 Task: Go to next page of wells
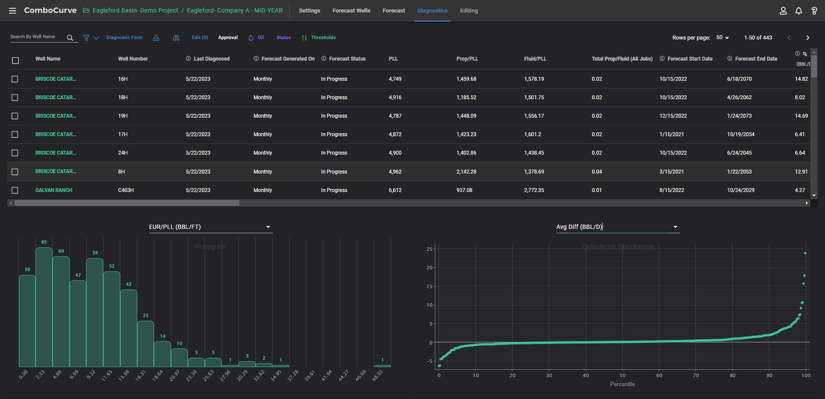pos(808,37)
